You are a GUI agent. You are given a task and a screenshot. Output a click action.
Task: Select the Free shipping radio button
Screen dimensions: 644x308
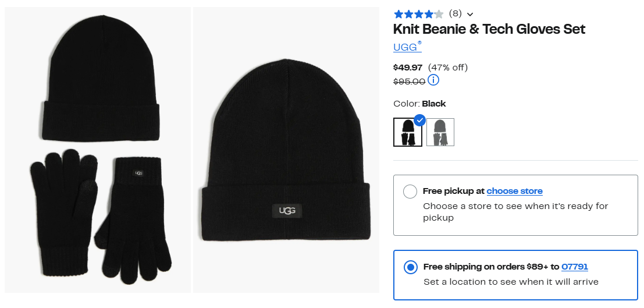[x=410, y=267]
